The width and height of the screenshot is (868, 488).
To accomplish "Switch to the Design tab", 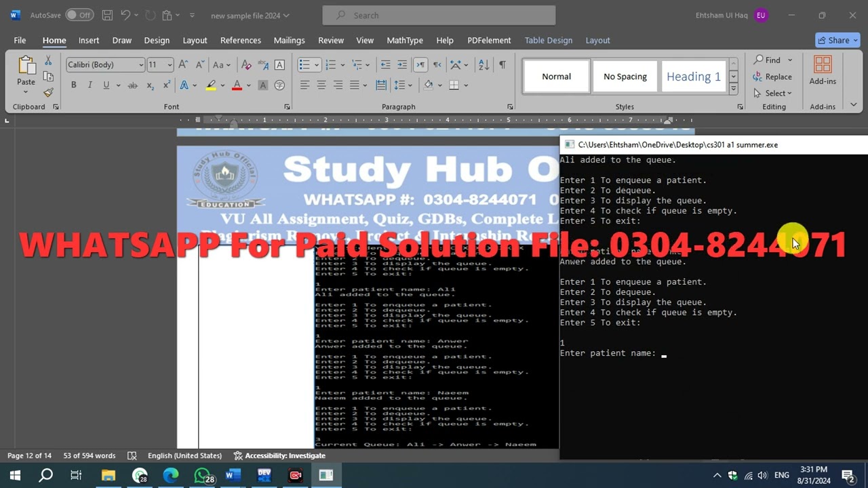I will pos(157,40).
